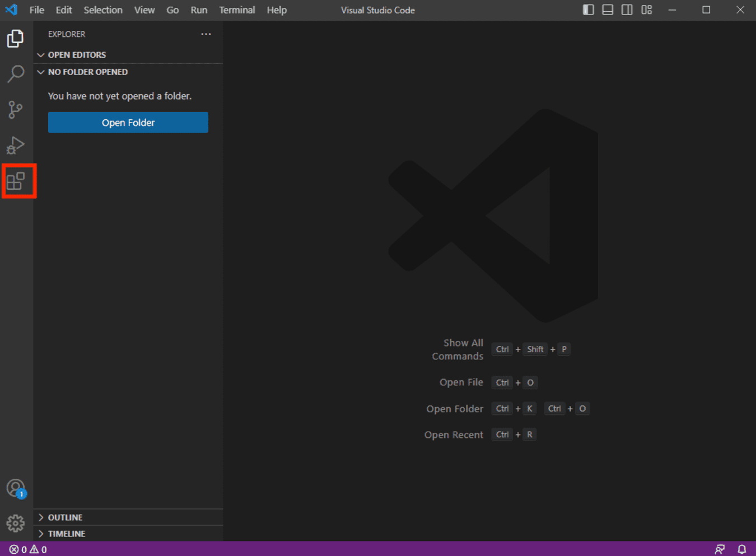
Task: Click the "Open File" shortcut label
Action: click(461, 382)
